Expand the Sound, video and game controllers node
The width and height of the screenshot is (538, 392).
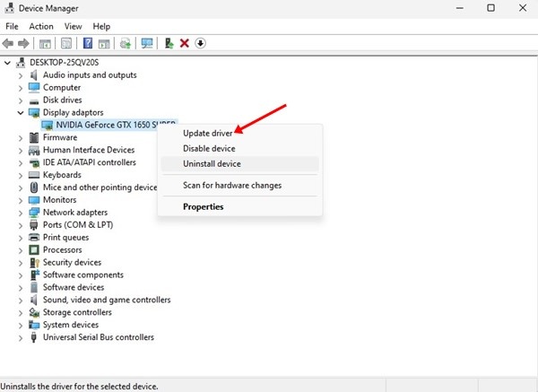[21, 301]
